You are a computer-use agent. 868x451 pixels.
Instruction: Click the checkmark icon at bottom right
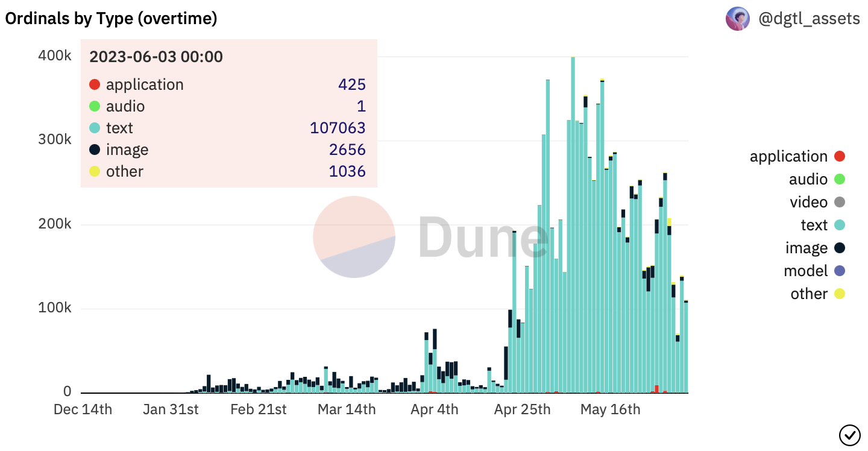point(849,434)
